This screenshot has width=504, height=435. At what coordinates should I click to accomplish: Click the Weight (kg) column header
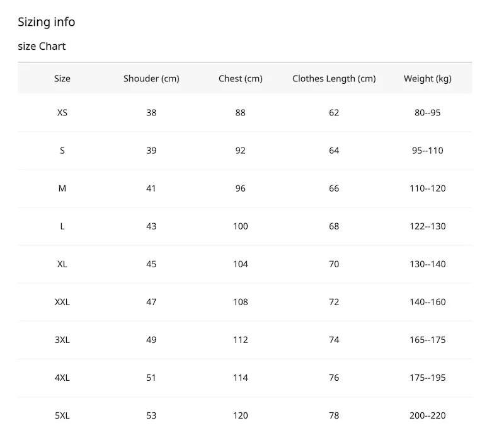(x=428, y=79)
